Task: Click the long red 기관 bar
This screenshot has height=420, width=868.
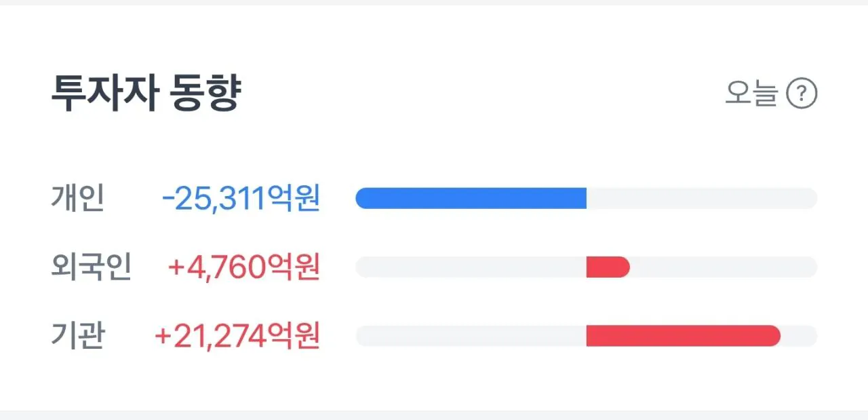Action: pos(684,336)
